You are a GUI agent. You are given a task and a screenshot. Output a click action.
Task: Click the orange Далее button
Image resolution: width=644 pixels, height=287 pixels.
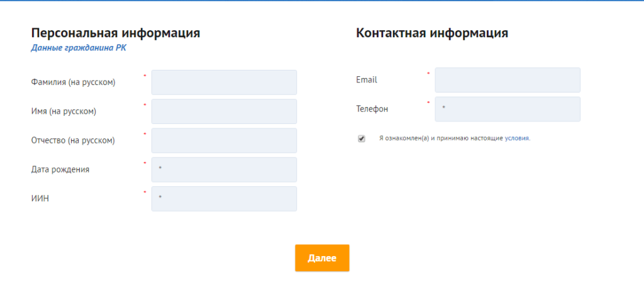click(322, 258)
